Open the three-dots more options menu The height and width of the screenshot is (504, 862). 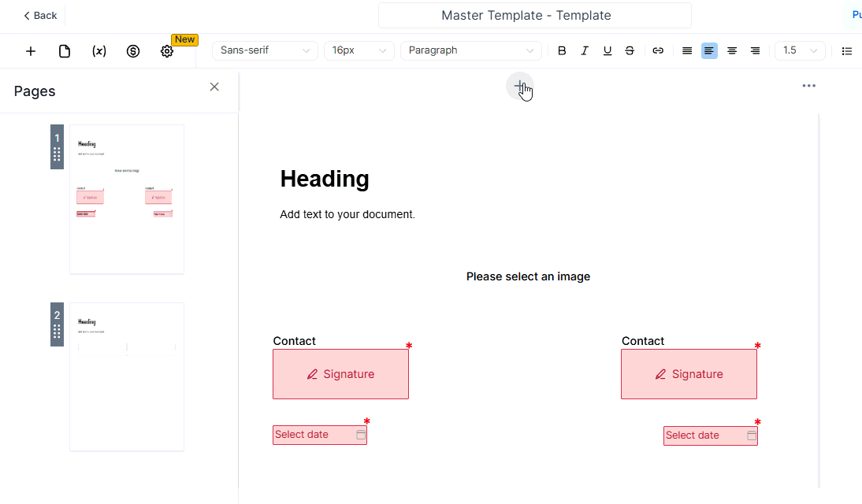808,86
